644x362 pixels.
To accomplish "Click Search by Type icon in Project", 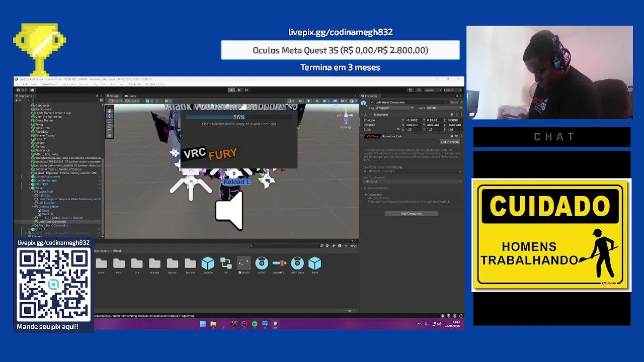I will coord(328,246).
